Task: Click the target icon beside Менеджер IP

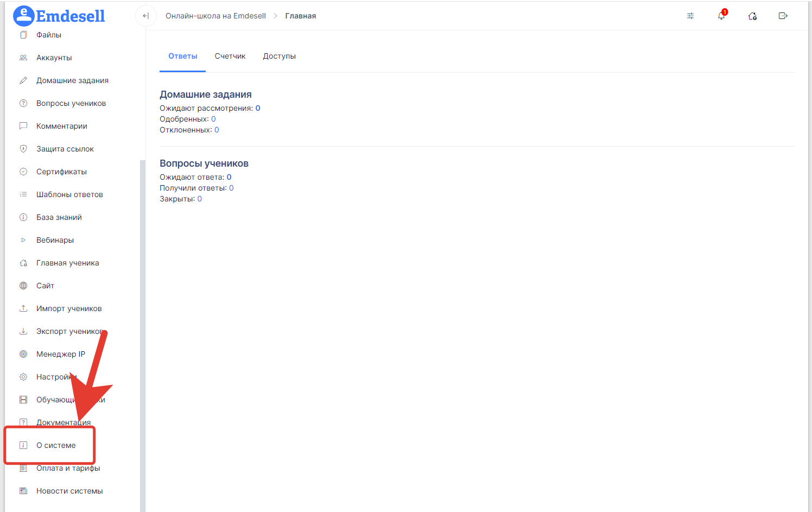Action: 23,354
